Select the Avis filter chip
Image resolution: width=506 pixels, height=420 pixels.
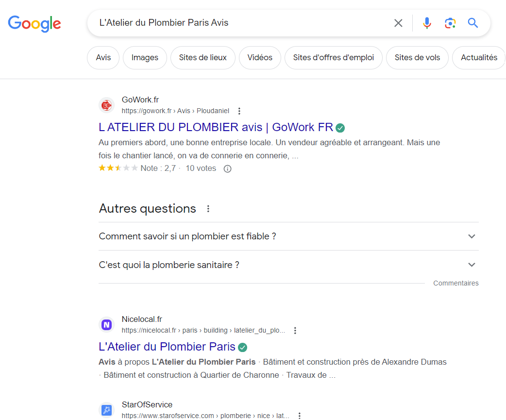coord(103,58)
